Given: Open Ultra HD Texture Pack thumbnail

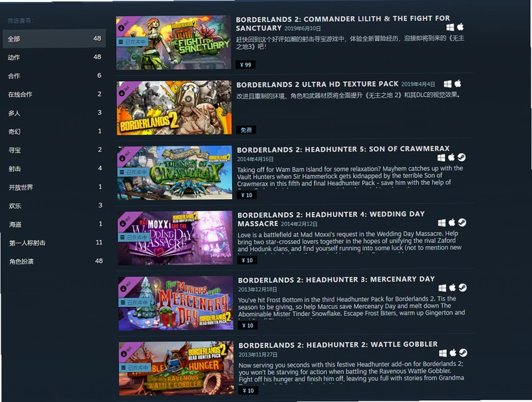Looking at the screenshot, I should [x=174, y=108].
